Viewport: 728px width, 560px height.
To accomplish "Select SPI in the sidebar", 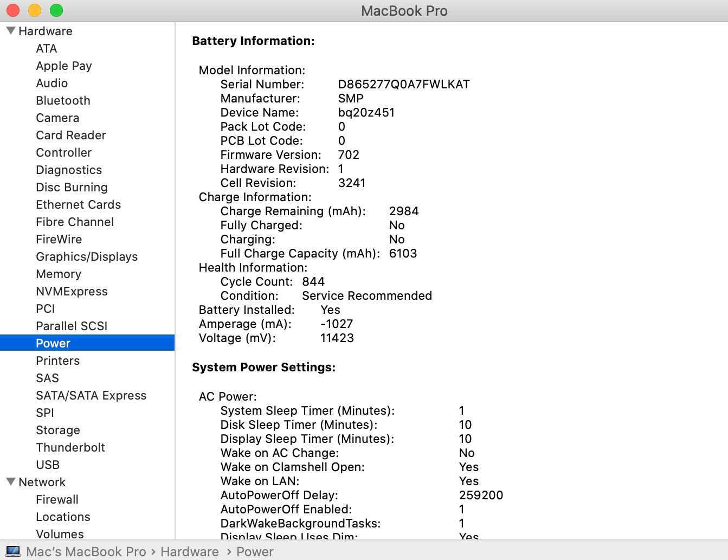I will 44,413.
